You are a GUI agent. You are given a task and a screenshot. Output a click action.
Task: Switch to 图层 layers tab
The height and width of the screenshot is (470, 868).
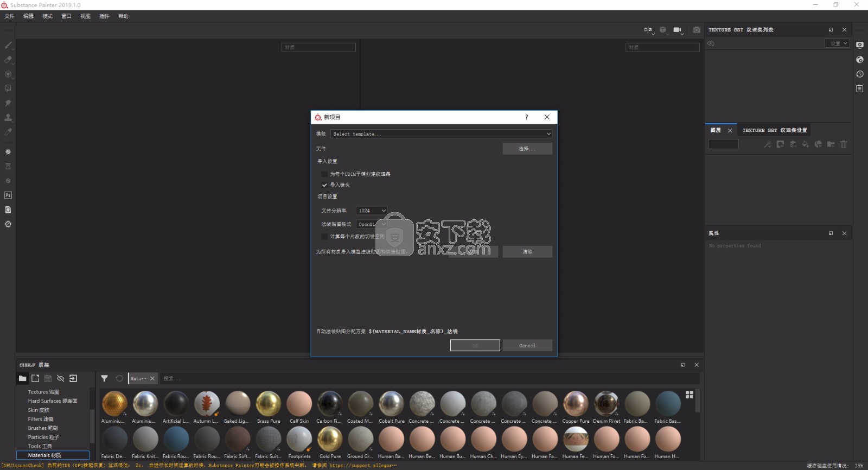point(716,130)
